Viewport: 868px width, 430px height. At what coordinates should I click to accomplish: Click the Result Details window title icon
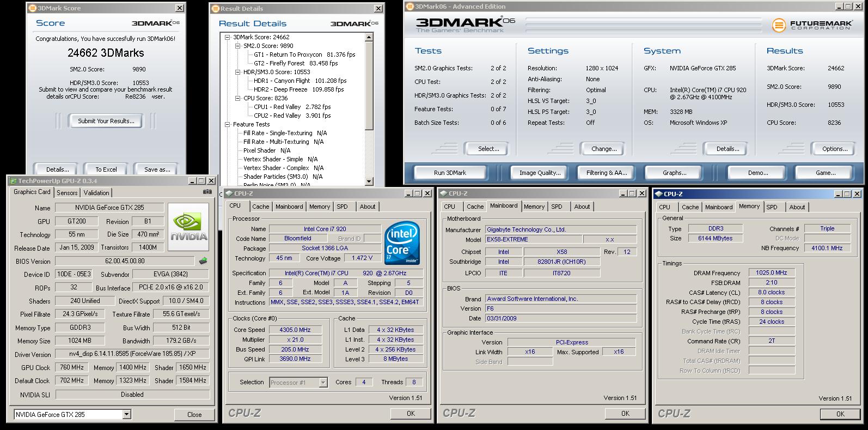216,9
